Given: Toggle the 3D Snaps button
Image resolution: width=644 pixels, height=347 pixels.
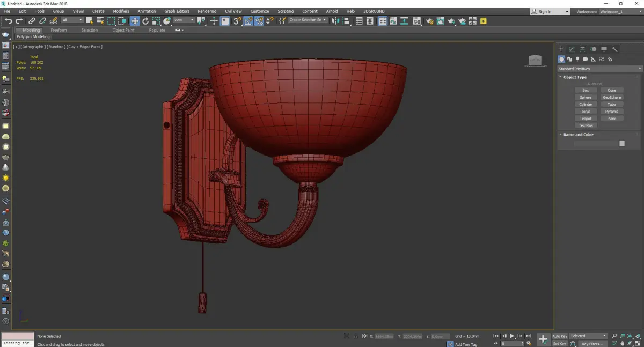Looking at the screenshot, I should click(237, 21).
